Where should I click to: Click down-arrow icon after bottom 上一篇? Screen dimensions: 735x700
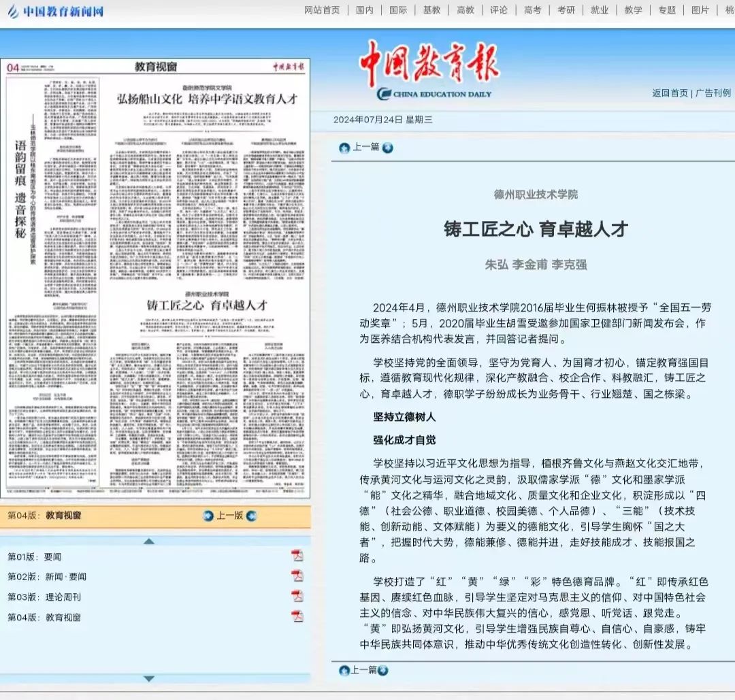[x=383, y=671]
